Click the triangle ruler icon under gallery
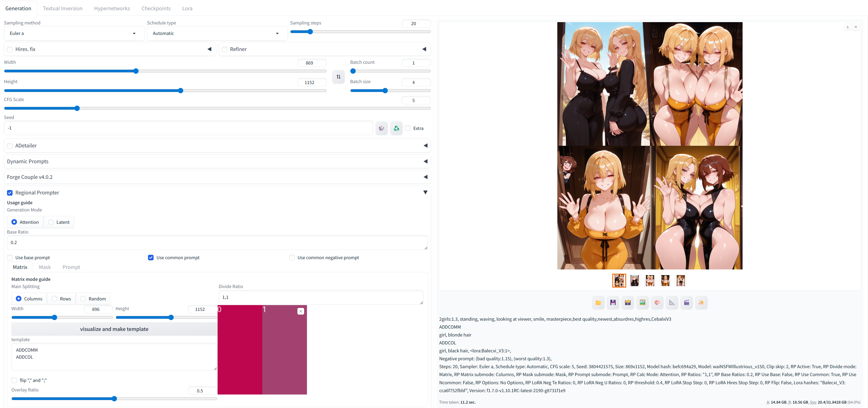This screenshot has height=408, width=868. (672, 303)
